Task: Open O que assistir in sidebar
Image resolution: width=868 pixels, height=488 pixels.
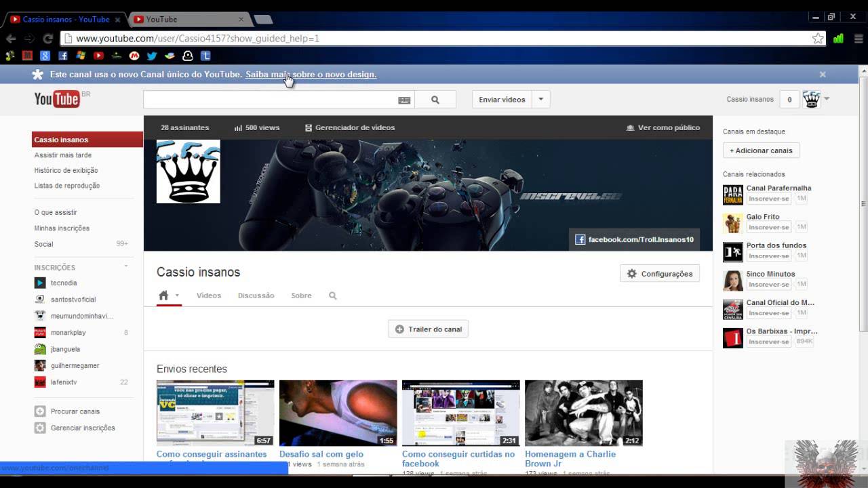Action: pyautogui.click(x=56, y=212)
